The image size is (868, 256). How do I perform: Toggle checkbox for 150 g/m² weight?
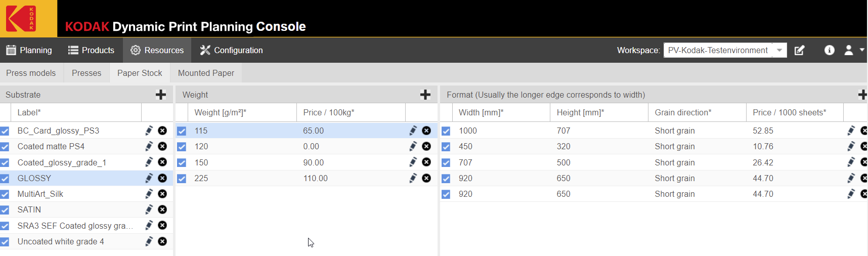click(x=182, y=162)
